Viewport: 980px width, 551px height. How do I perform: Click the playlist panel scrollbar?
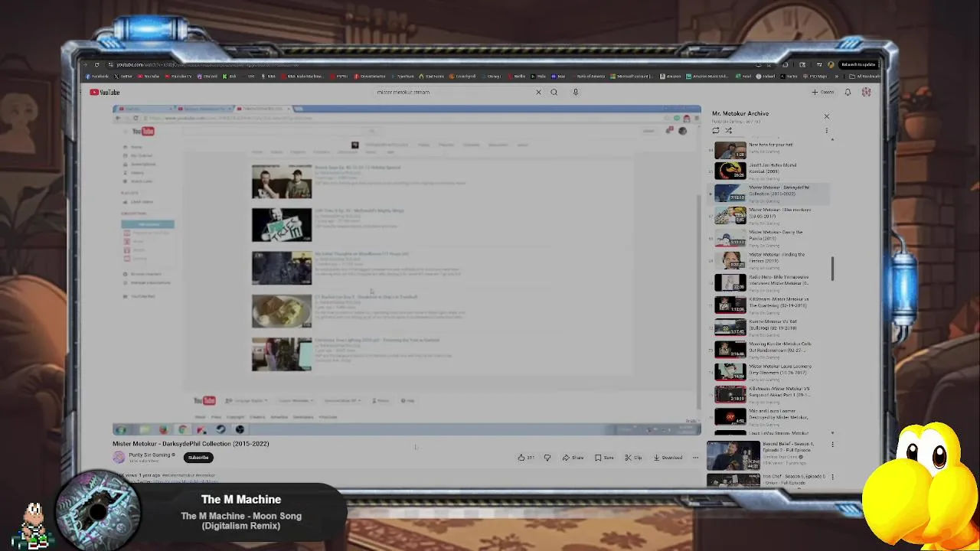pyautogui.click(x=832, y=268)
